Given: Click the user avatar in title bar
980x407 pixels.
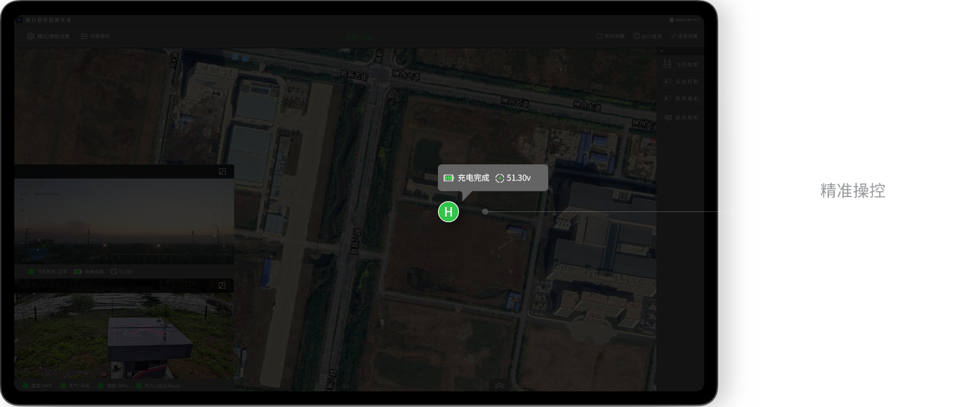Looking at the screenshot, I should pos(671,20).
